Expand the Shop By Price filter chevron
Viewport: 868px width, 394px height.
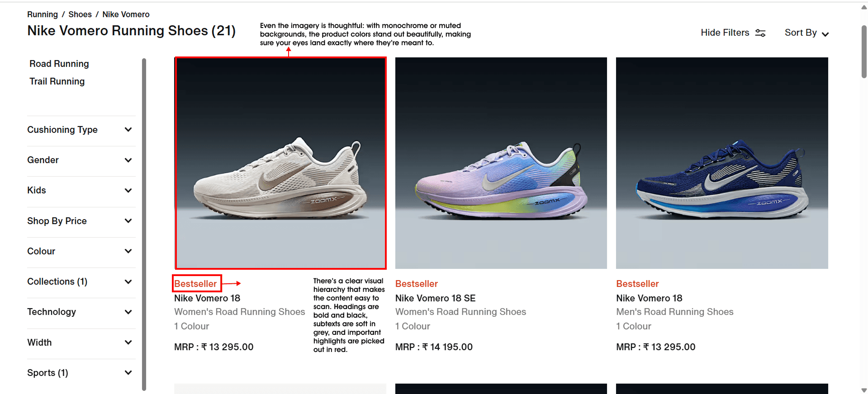(128, 221)
